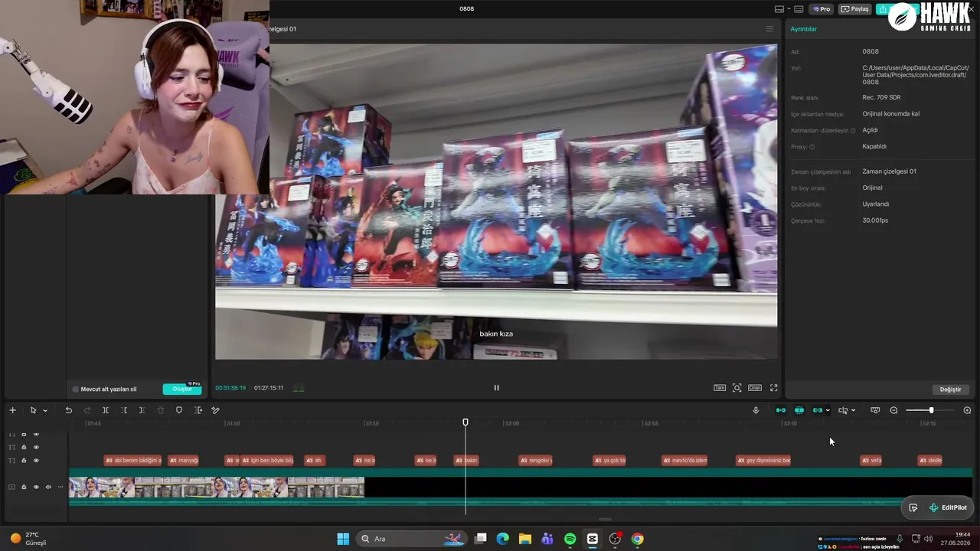Open the main video track more options
Image resolution: width=980 pixels, height=551 pixels.
(60, 487)
